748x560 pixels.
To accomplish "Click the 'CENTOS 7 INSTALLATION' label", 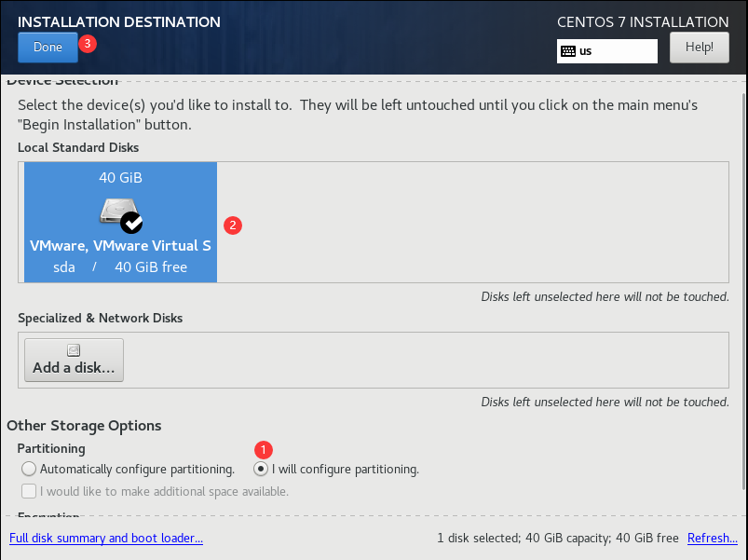I will click(x=643, y=22).
